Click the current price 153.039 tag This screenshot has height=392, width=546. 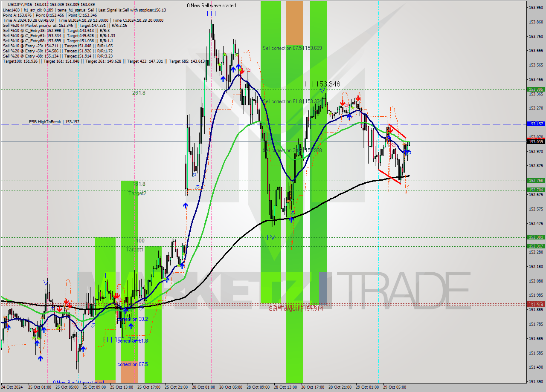point(536,141)
